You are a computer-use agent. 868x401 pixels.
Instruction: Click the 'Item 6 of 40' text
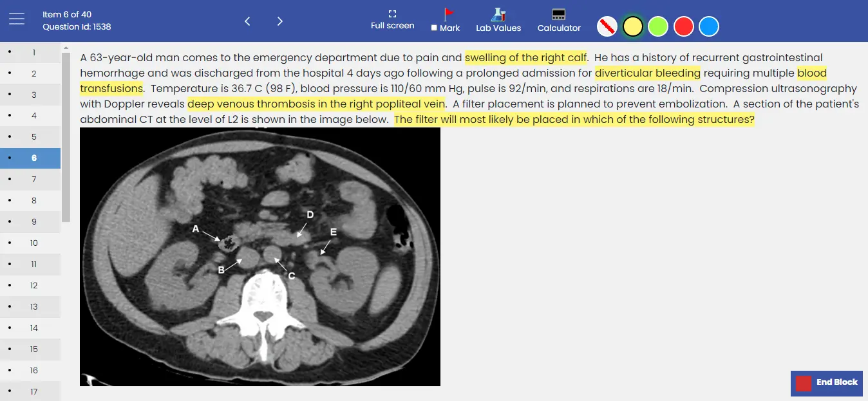coord(67,14)
